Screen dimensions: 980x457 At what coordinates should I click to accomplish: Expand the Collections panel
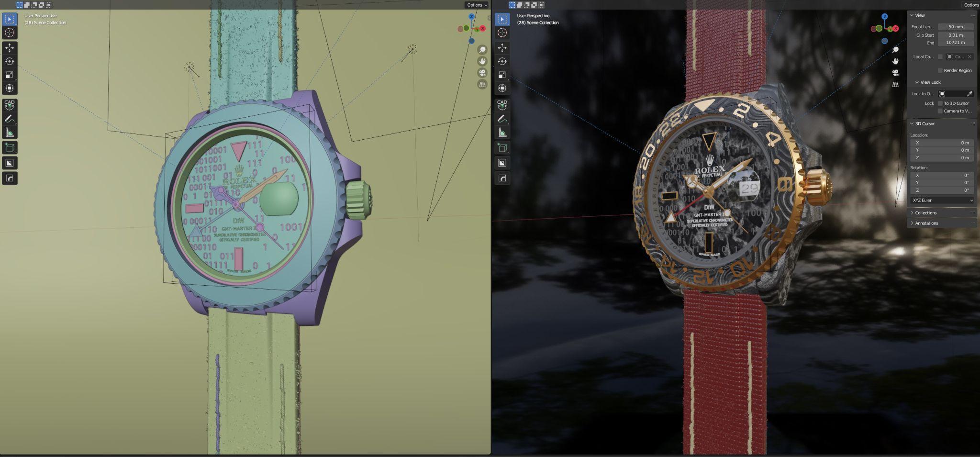[x=912, y=213]
